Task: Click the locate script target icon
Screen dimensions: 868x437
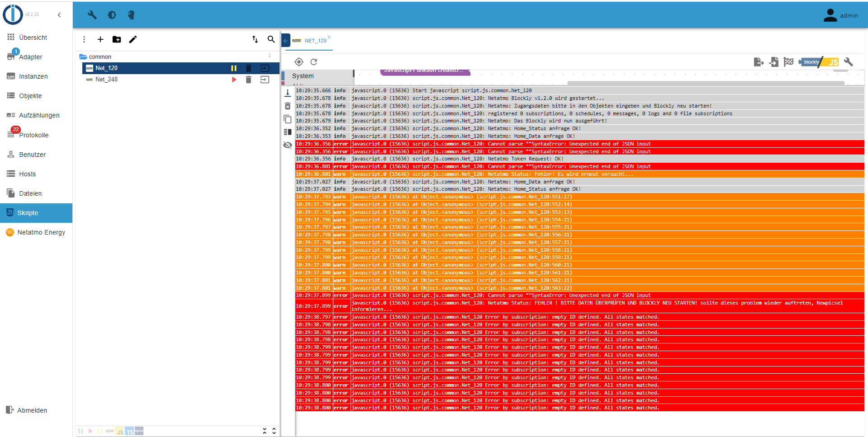Action: [299, 62]
